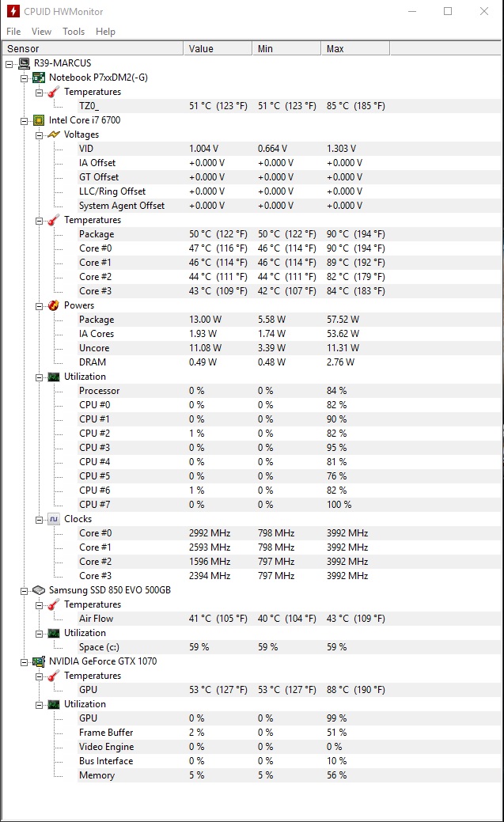Collapse the Intel Core i7 6700 node
Image resolution: width=504 pixels, height=822 pixels.
click(24, 121)
